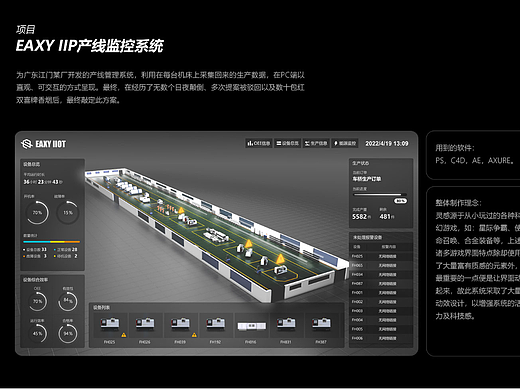Open the 设备信息 navigation tab
The width and height of the screenshot is (520, 390).
pos(288,143)
